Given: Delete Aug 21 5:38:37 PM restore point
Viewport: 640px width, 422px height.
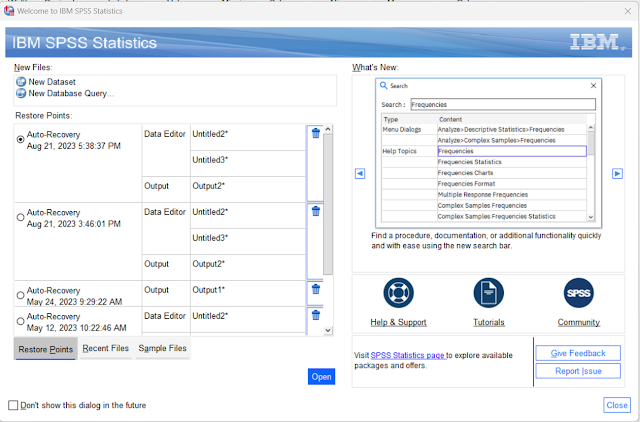Looking at the screenshot, I should click(316, 133).
